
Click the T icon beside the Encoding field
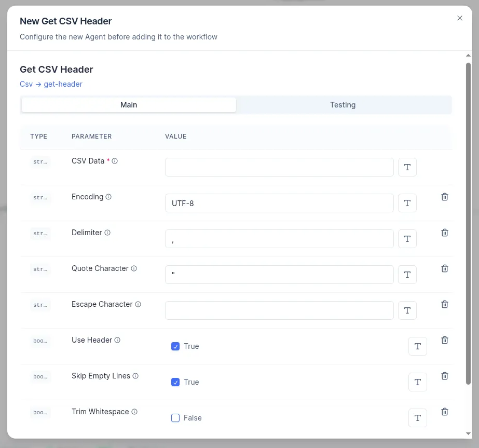pos(407,202)
